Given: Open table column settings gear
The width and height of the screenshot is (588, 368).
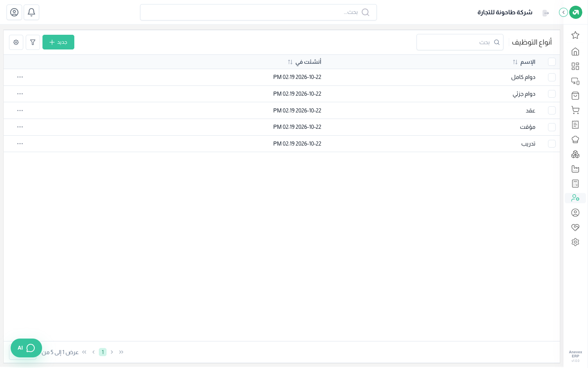Looking at the screenshot, I should coord(16,42).
